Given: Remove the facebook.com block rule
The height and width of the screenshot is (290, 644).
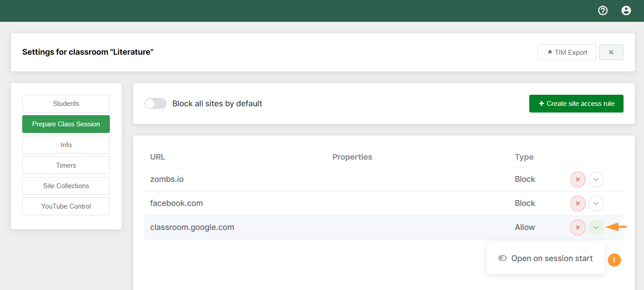Looking at the screenshot, I should pyautogui.click(x=578, y=204).
